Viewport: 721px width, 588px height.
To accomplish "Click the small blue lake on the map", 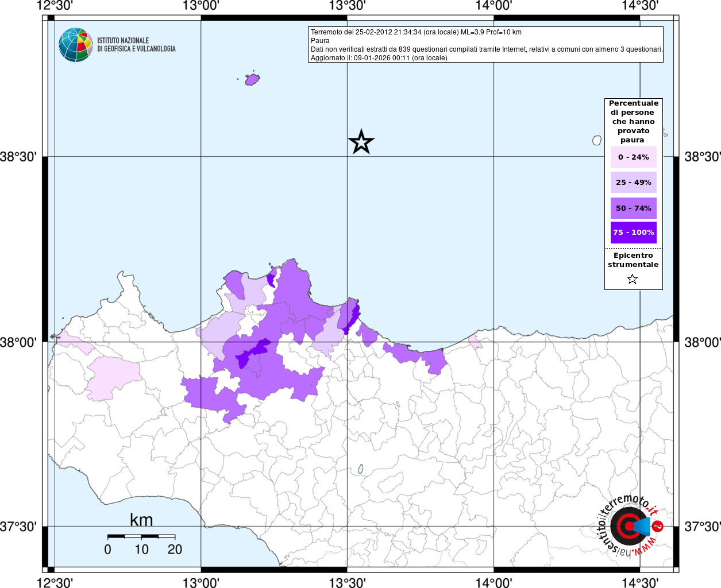I will coord(361,469).
